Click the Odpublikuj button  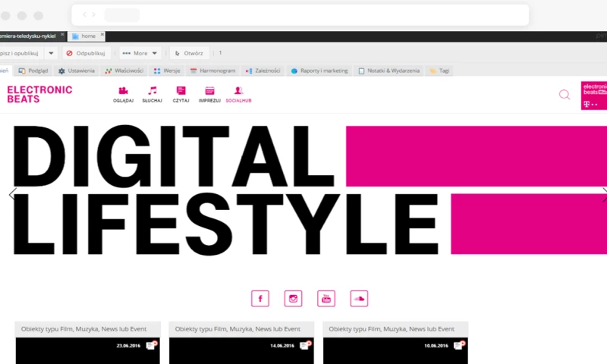pos(86,53)
